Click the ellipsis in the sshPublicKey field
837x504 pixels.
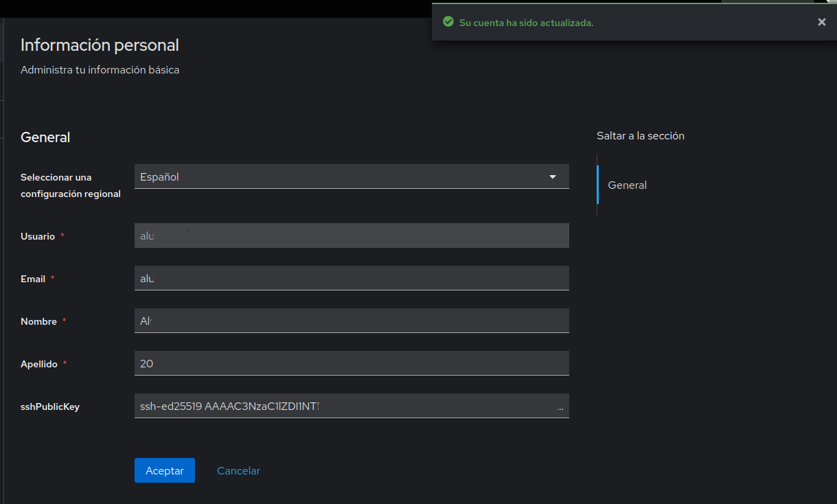[x=560, y=407]
